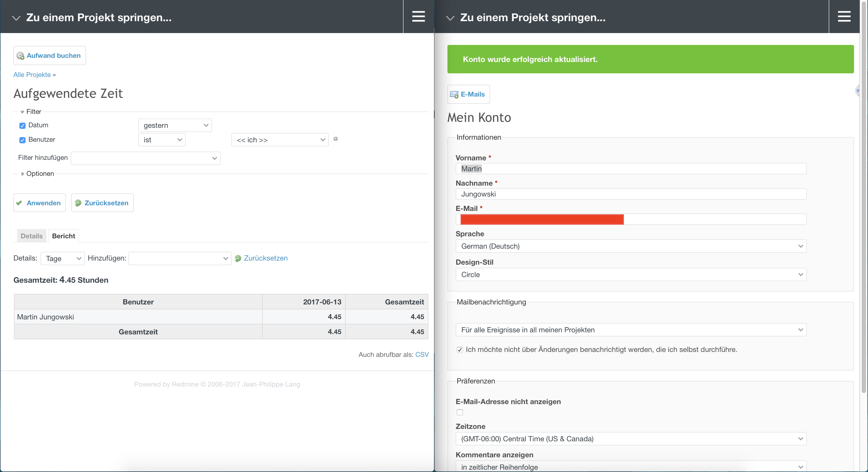The image size is (868, 472).
Task: Enable E-Mail-Adresse nicht anzeigen checkbox
Action: coord(460,412)
